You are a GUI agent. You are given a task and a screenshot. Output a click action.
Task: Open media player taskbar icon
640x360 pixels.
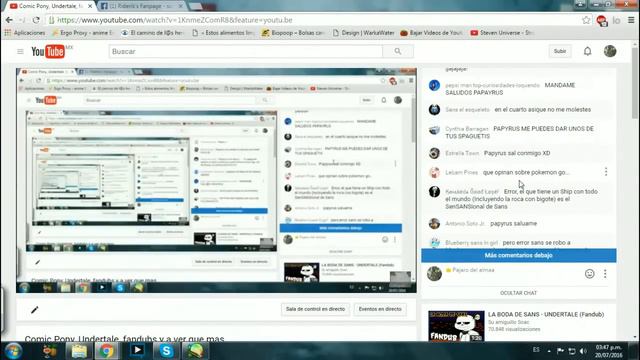coord(138,351)
